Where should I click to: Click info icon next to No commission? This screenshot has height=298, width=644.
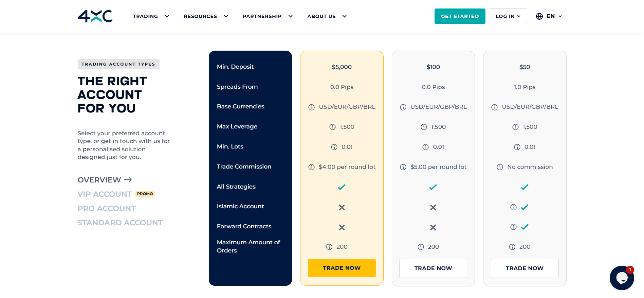(x=500, y=167)
